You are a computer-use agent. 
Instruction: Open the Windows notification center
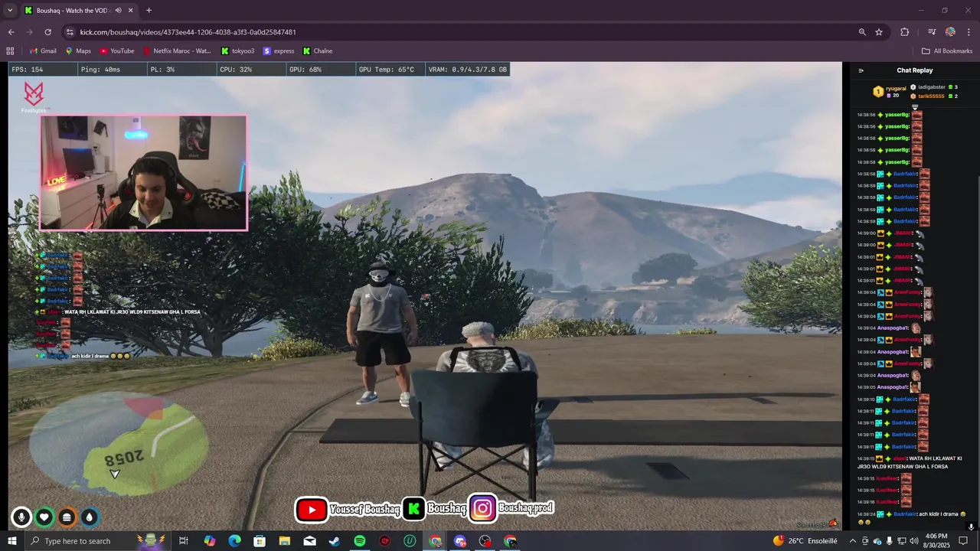(964, 541)
